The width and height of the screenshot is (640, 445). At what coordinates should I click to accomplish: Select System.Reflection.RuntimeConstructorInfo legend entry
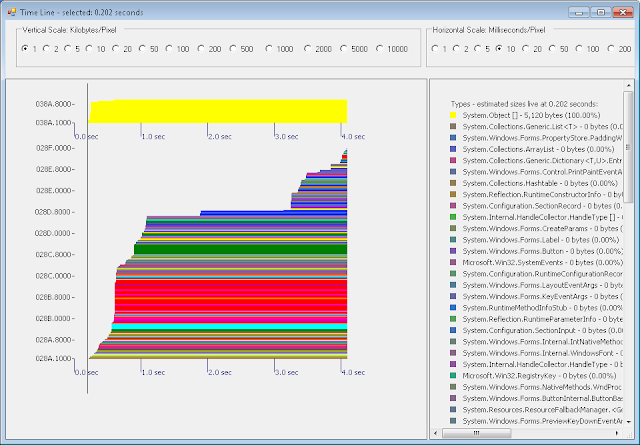pyautogui.click(x=542, y=194)
